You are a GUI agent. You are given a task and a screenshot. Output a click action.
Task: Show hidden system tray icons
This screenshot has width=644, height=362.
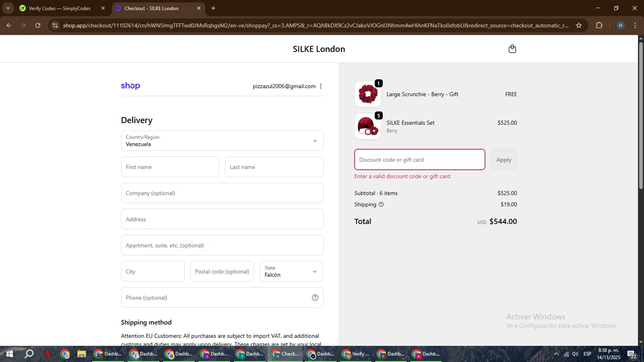pos(556,354)
